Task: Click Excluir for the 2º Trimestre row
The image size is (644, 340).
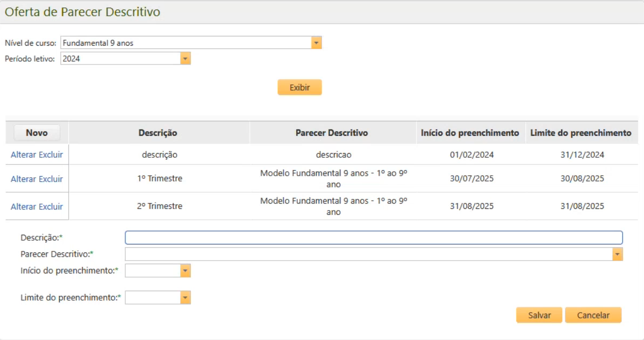Action: click(51, 207)
